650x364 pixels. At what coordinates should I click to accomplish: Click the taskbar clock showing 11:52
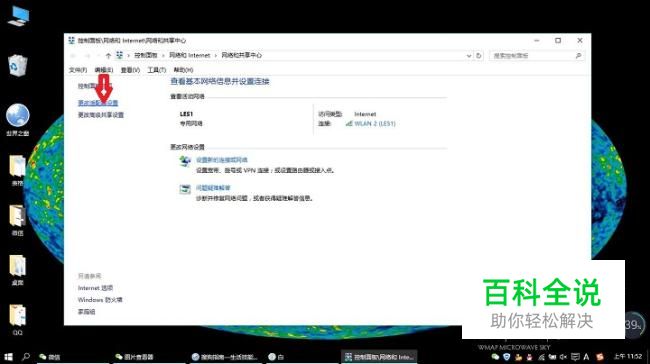click(x=628, y=357)
